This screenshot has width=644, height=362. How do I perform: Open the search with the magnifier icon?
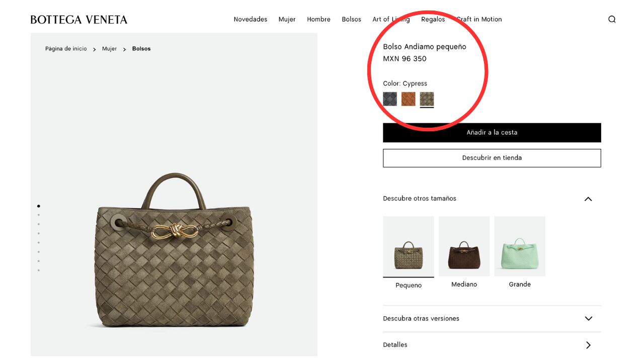click(612, 19)
